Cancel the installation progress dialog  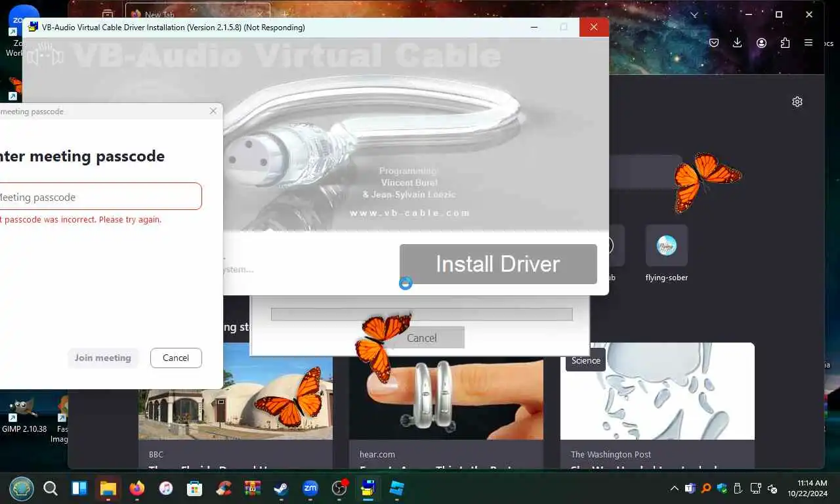(x=421, y=337)
